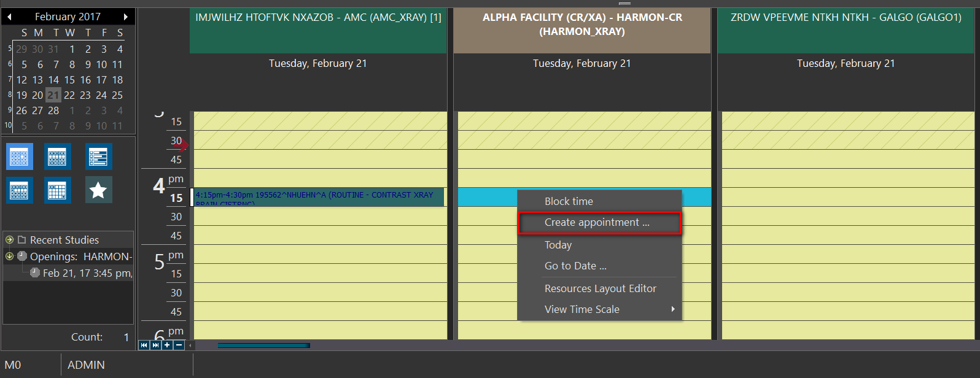The width and height of the screenshot is (980, 378).
Task: Open Resources Layout Editor from menu
Action: tap(600, 288)
